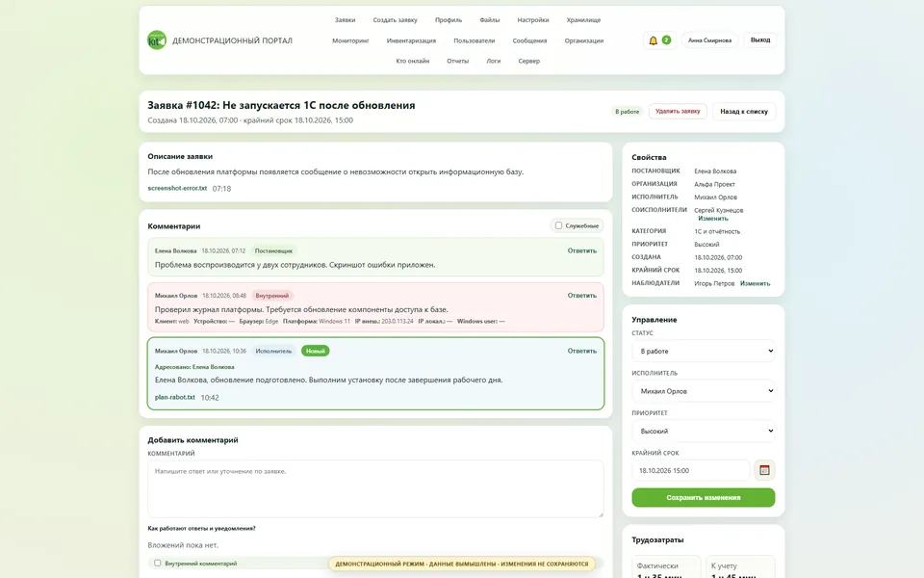The image size is (924, 578).
Task: Open the 'Как работают ответы и уведомления?' help
Action: click(201, 529)
